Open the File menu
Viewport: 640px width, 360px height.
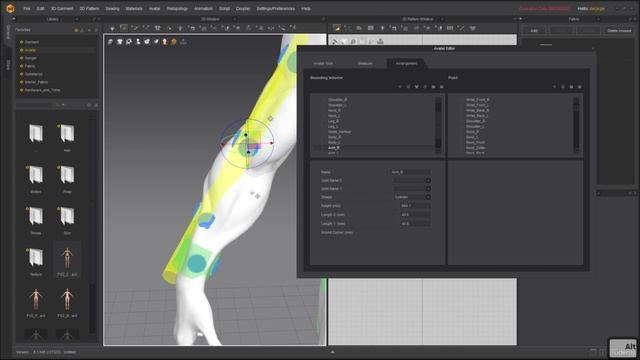point(27,9)
